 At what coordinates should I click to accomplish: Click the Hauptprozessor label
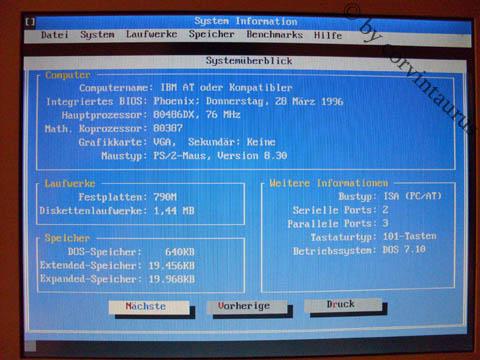pyautogui.click(x=104, y=115)
